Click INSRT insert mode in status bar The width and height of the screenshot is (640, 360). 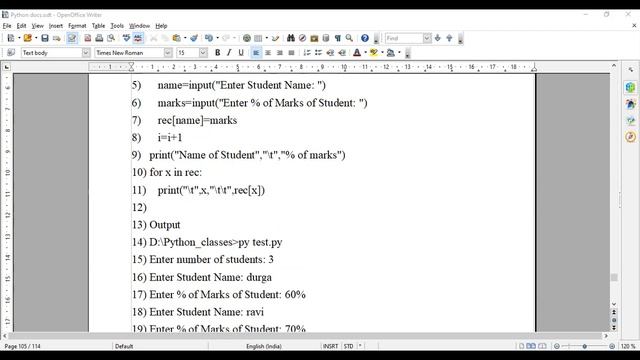click(330, 346)
